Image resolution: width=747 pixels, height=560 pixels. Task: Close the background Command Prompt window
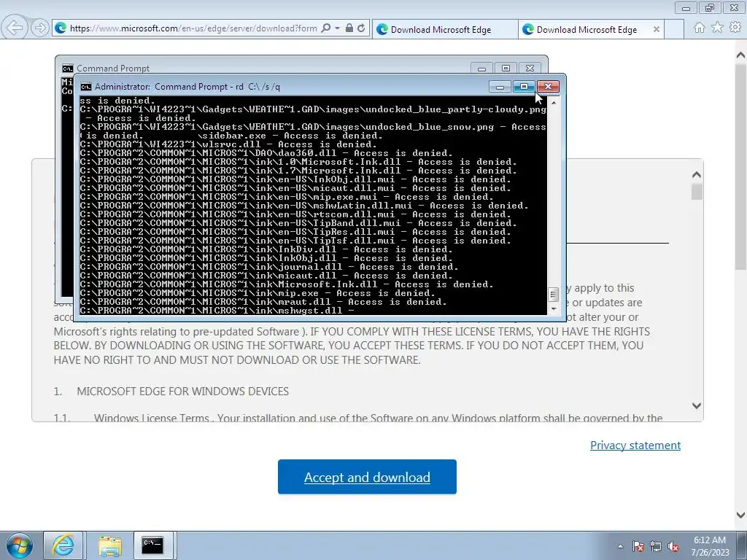point(530,69)
